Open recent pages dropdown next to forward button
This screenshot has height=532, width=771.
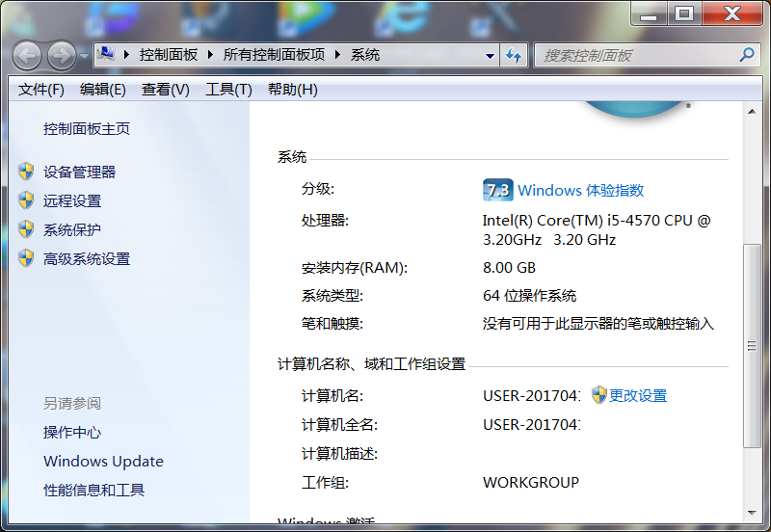click(84, 56)
